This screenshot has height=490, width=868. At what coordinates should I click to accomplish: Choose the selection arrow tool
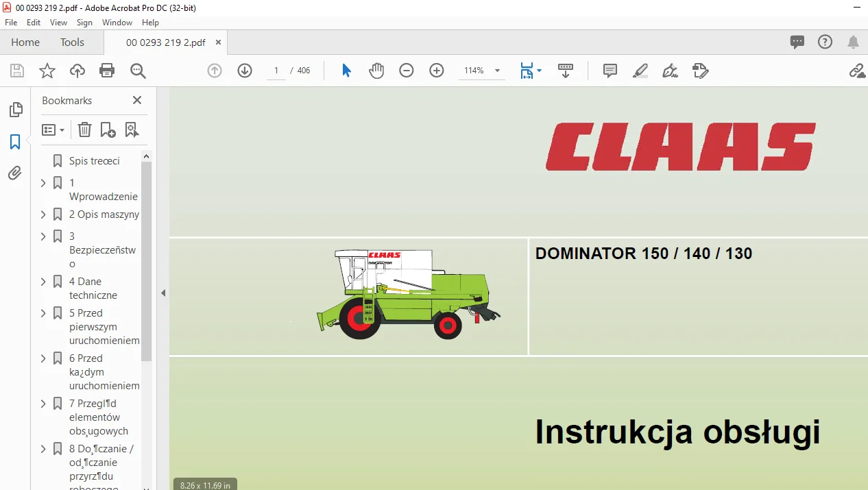pyautogui.click(x=346, y=71)
